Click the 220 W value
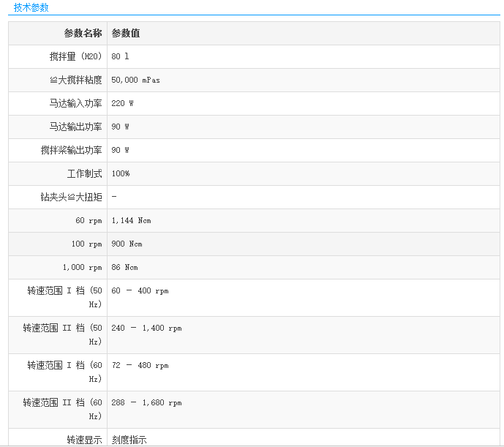Viewport: 504px width, 447px height. (x=122, y=103)
